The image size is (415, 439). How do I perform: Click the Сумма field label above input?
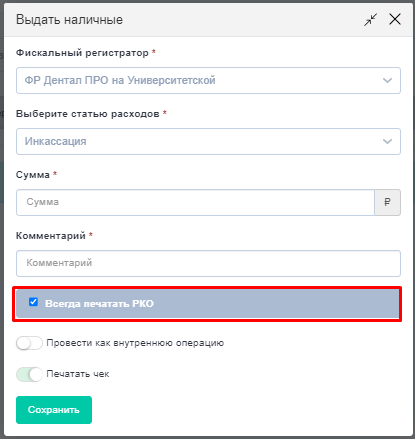click(x=33, y=175)
